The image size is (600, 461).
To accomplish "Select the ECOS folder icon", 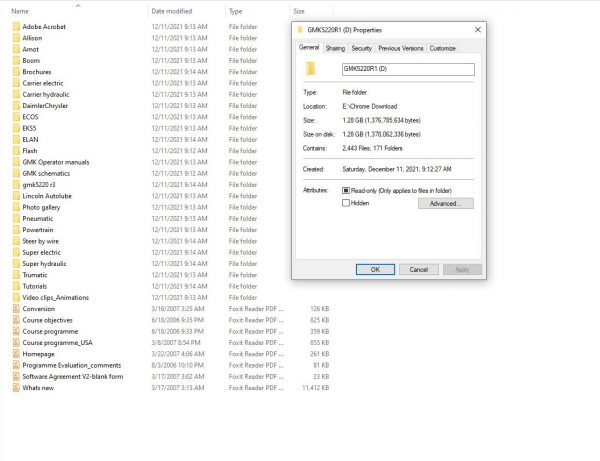I will tap(16, 117).
